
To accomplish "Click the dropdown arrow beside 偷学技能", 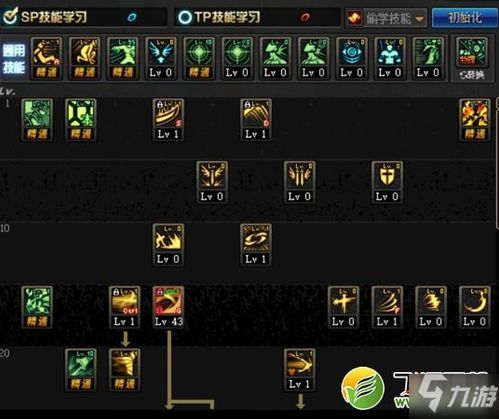I will [x=419, y=19].
